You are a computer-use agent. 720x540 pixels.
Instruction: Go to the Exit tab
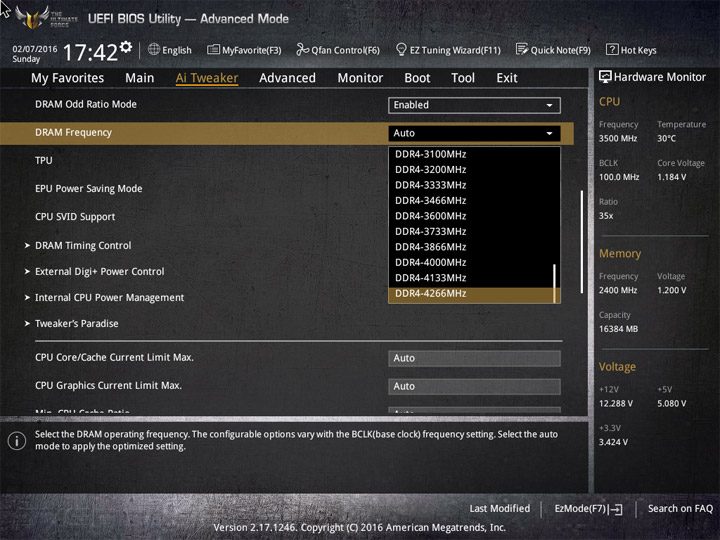(506, 78)
